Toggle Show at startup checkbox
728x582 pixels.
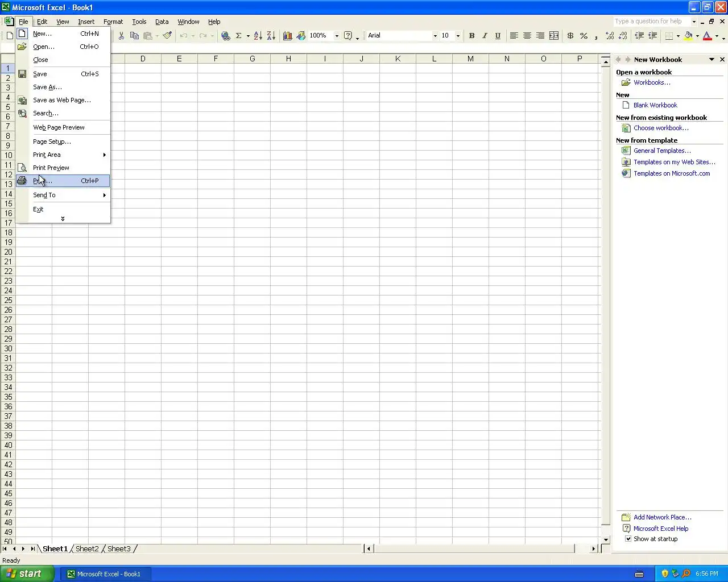tap(628, 539)
